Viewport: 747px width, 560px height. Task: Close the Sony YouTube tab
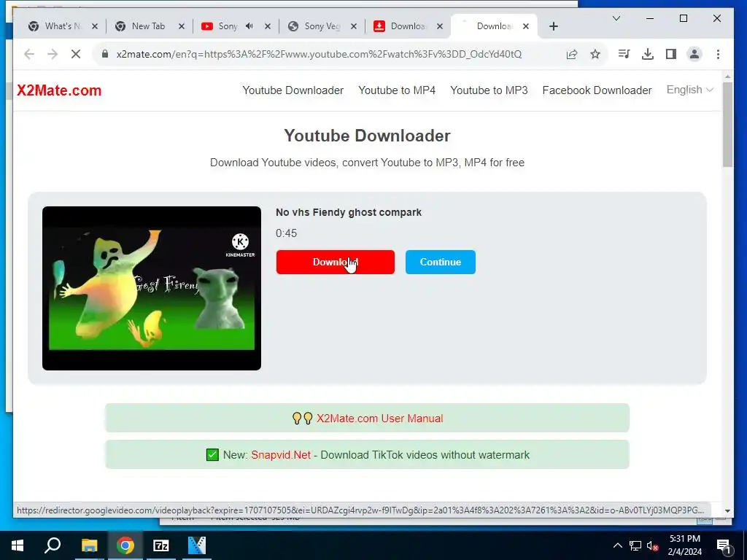point(268,26)
